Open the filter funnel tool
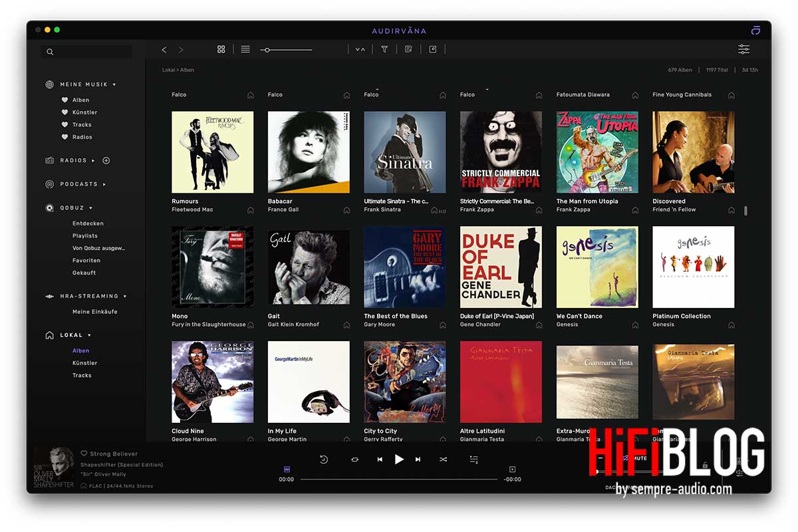The image size is (798, 532). point(384,49)
